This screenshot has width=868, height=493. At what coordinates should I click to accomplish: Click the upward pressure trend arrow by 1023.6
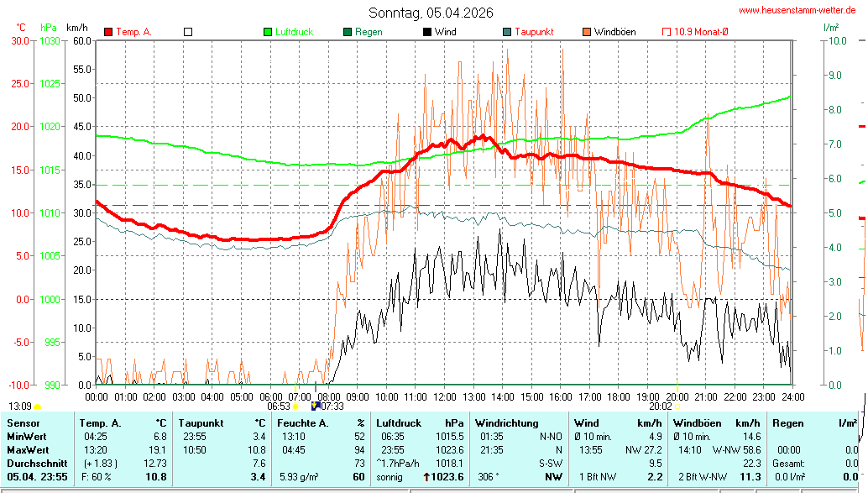point(426,477)
